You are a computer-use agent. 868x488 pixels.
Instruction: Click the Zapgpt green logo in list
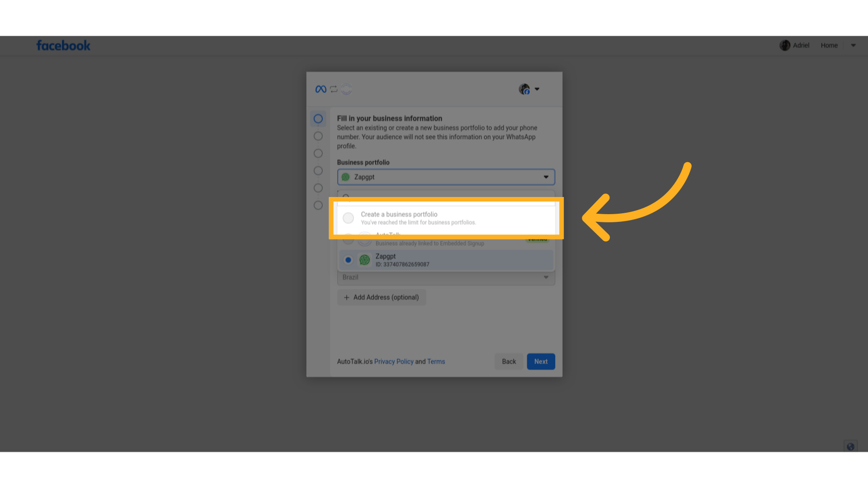coord(364,260)
